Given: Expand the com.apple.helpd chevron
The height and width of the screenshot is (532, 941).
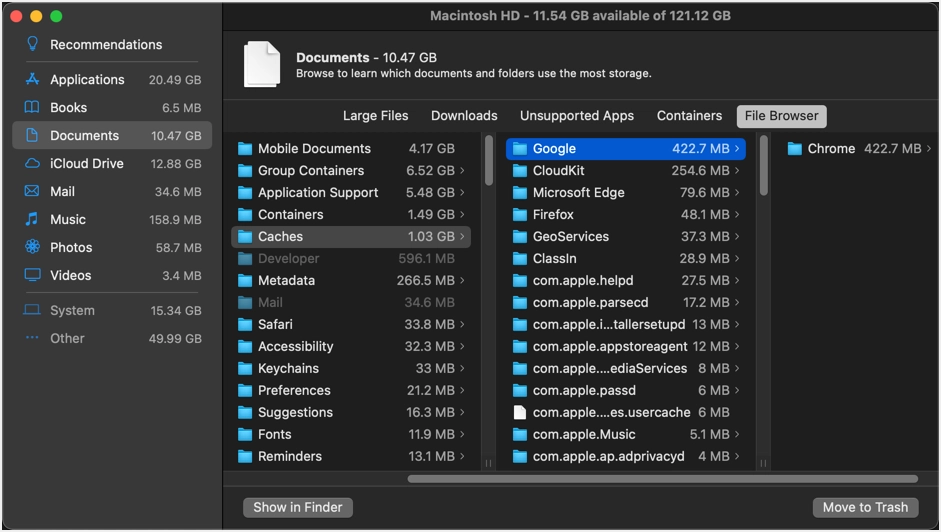Looking at the screenshot, I should (737, 280).
